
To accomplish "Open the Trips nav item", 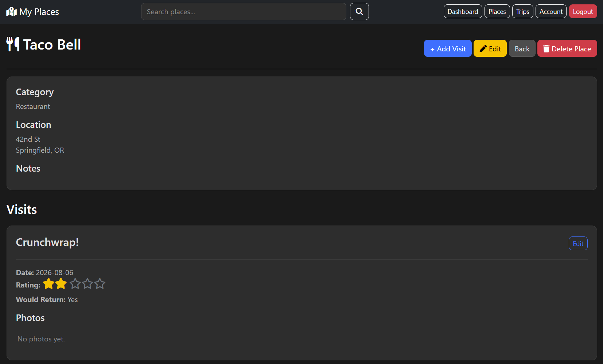I will [x=522, y=11].
